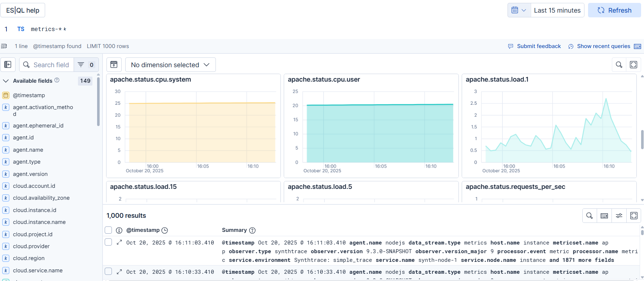Select the 16:10:33.410 row checkbox

(x=108, y=271)
